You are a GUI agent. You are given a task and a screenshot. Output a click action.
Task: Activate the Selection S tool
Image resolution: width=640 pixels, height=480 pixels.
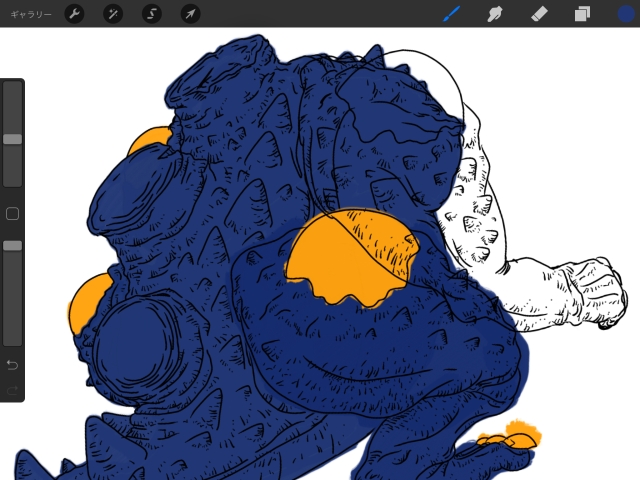tap(151, 14)
